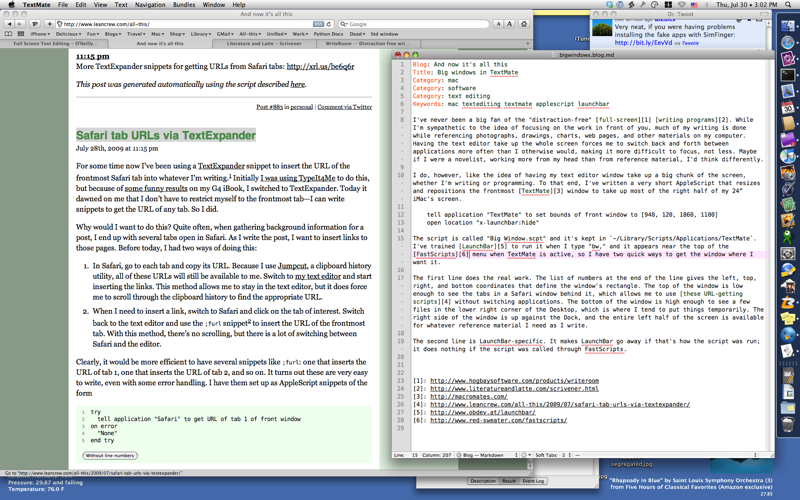This screenshot has width=800, height=500.
Task: Open the Text menu
Action: pyautogui.click(x=121, y=5)
